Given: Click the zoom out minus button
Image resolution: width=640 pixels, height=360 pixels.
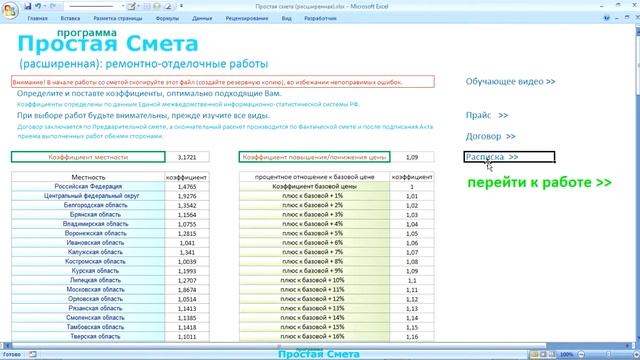Looking at the screenshot, I should (x=582, y=354).
